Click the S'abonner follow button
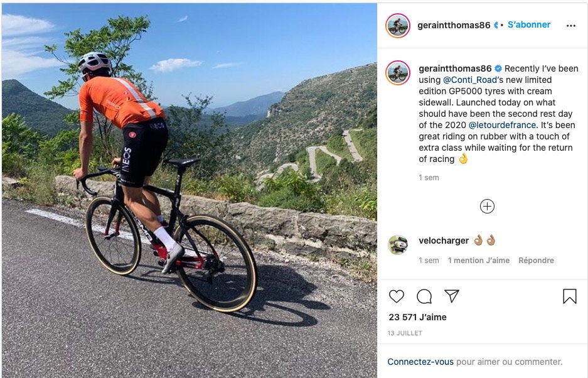The image size is (588, 378). point(529,24)
